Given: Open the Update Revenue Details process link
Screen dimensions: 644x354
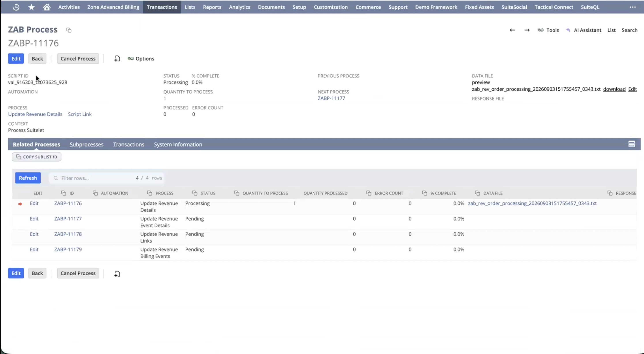Looking at the screenshot, I should tap(35, 114).
